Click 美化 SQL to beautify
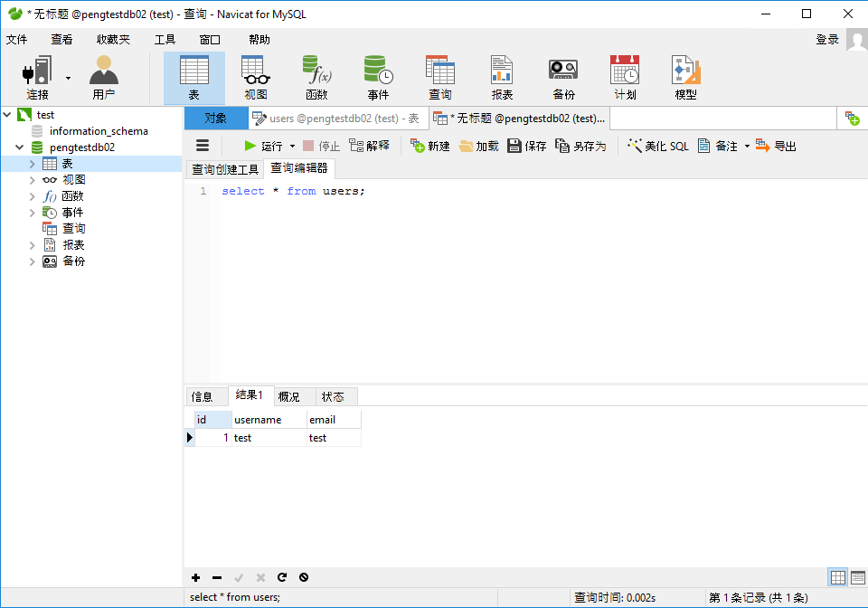This screenshot has width=868, height=608. (657, 146)
